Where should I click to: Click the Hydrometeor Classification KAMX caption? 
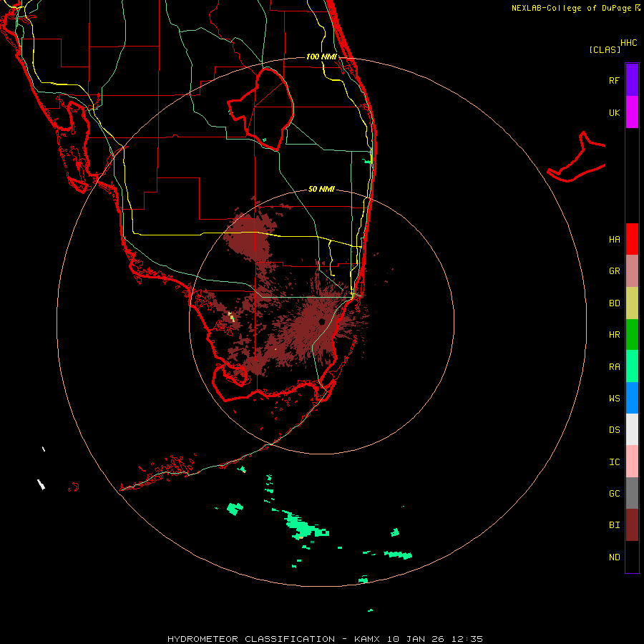(325, 639)
